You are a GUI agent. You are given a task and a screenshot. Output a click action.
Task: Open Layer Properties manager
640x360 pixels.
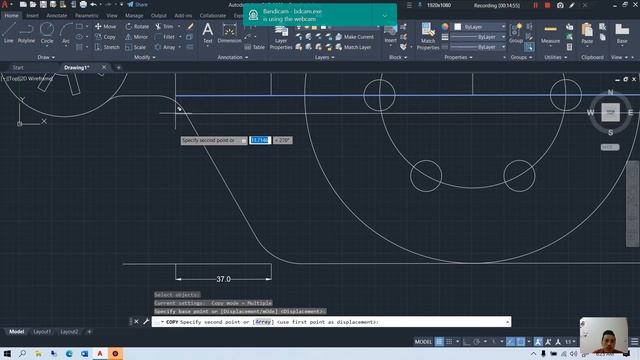click(281, 38)
